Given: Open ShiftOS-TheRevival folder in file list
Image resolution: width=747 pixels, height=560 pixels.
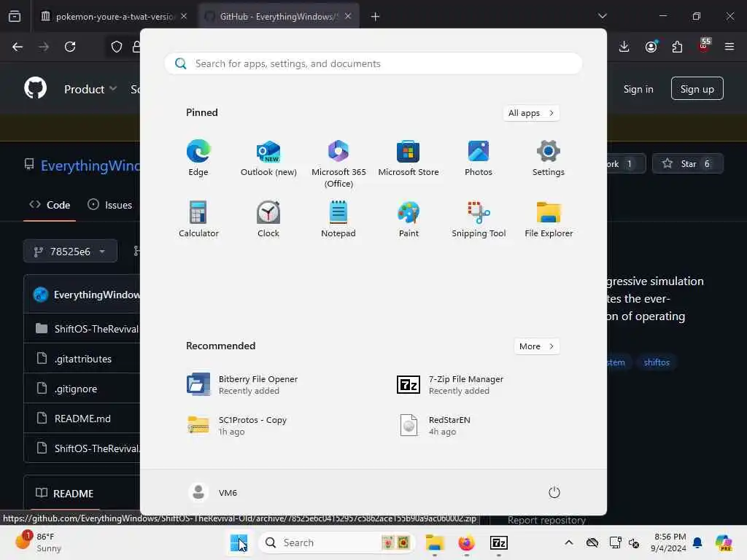Looking at the screenshot, I should click(x=96, y=329).
